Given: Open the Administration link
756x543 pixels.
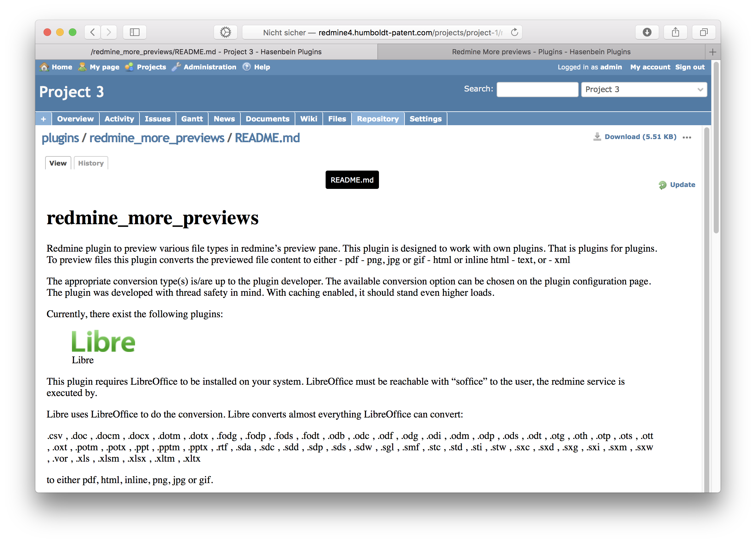Looking at the screenshot, I should (210, 67).
